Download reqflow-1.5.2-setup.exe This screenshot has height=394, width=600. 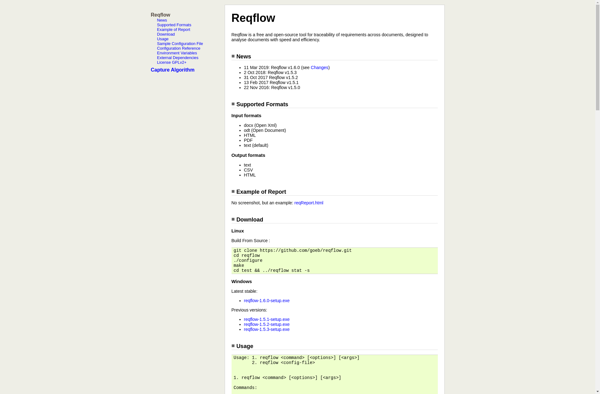267,324
